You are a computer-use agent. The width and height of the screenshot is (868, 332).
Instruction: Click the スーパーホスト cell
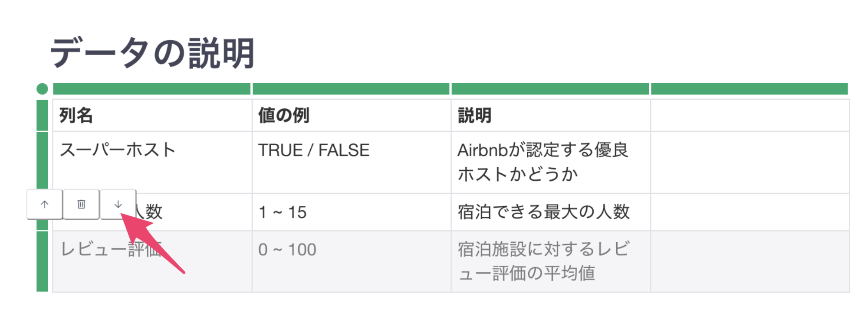click(x=152, y=163)
